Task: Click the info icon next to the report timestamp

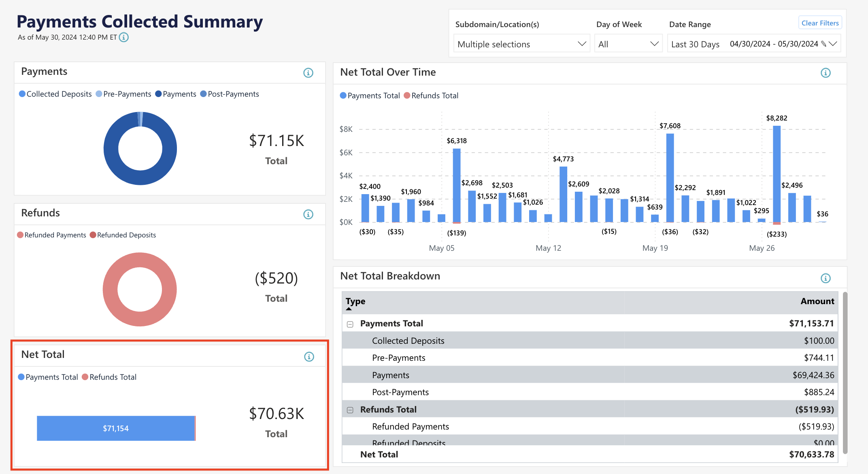Action: click(124, 37)
